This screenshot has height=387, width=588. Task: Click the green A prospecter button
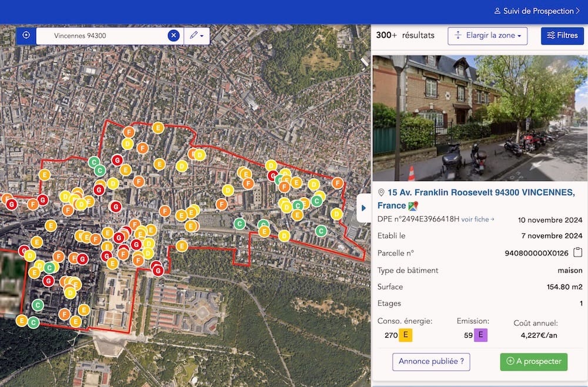(533, 362)
